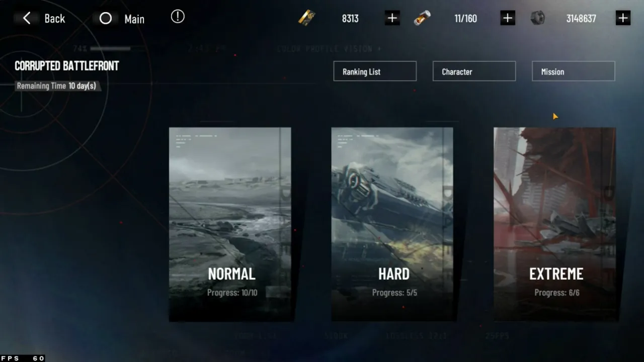The image size is (644, 362).
Task: Select the NORMAL difficulty card
Action: [230, 224]
